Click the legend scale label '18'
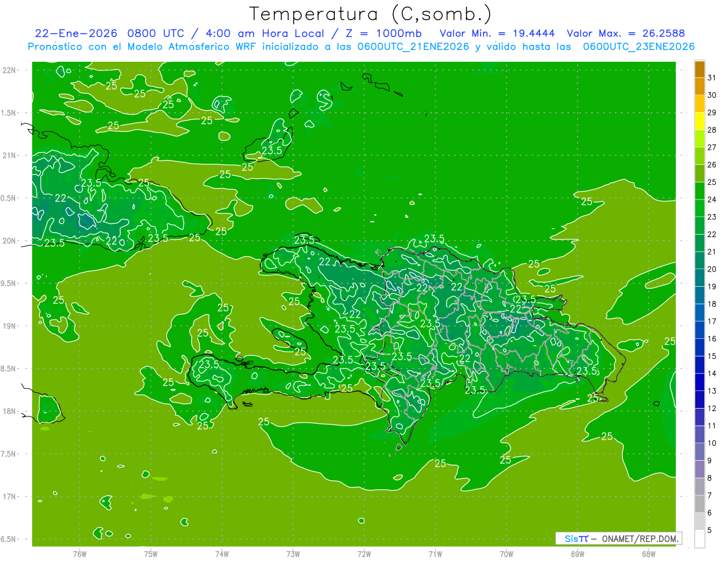 pyautogui.click(x=712, y=304)
